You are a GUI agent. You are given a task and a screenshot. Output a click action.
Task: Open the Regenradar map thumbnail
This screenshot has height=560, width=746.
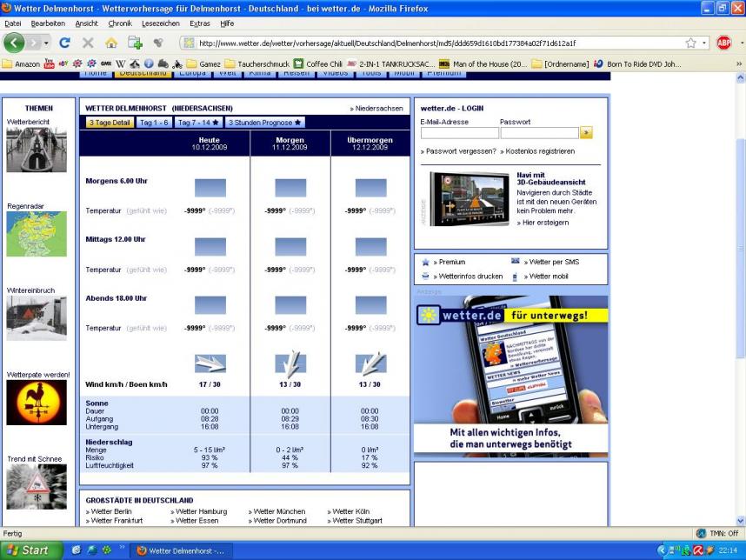[37, 234]
